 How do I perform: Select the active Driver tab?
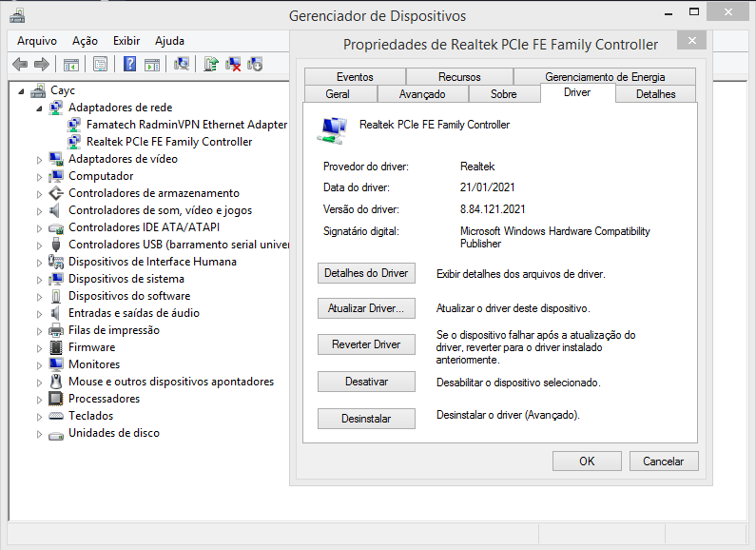pyautogui.click(x=577, y=92)
